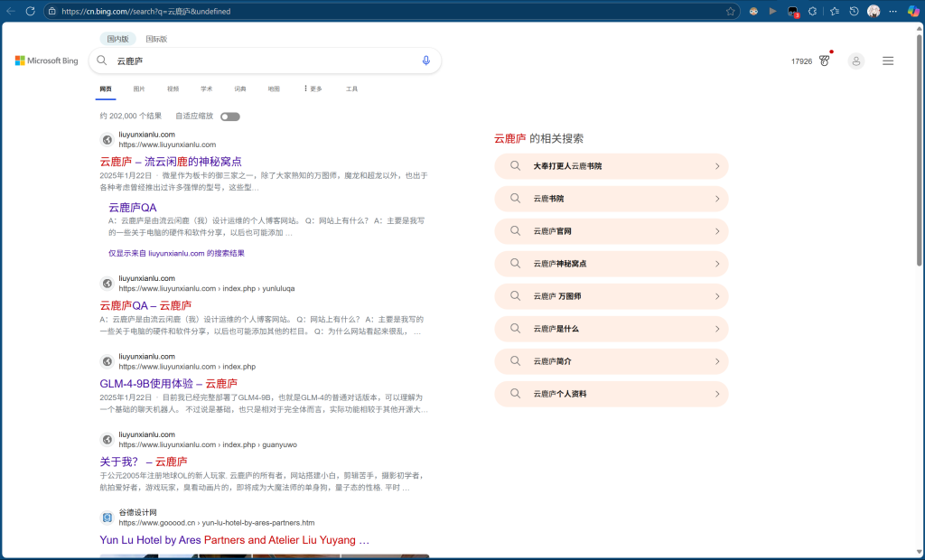Open the account profile icon
The image size is (925, 560).
856,61
